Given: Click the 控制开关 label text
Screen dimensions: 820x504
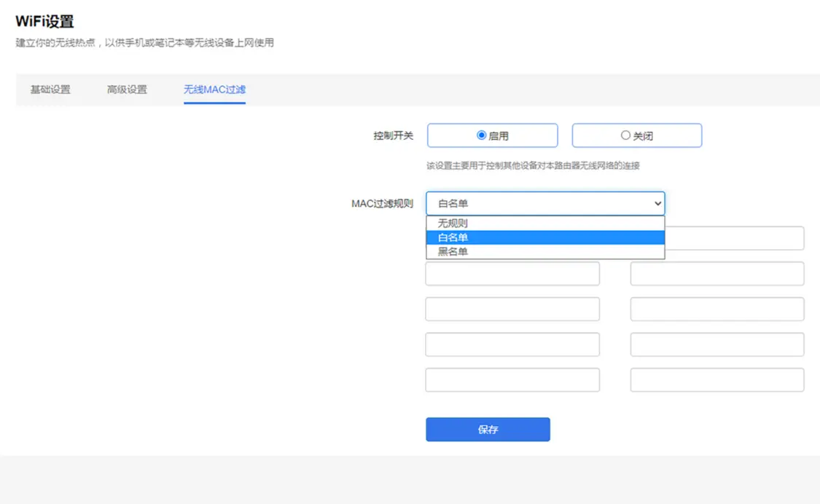Looking at the screenshot, I should pyautogui.click(x=392, y=135).
